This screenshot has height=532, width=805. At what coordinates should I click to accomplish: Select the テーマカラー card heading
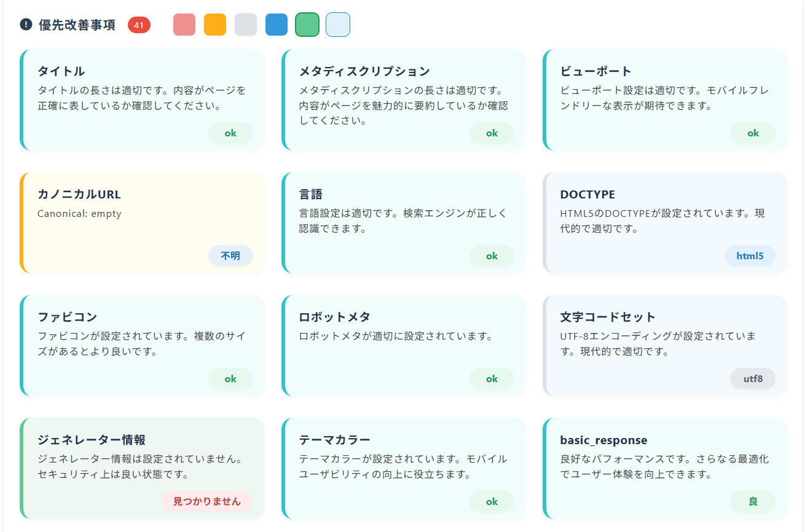pos(335,440)
